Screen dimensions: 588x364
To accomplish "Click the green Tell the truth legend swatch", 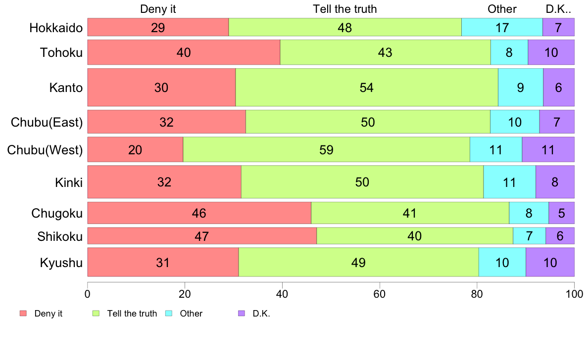I will (x=96, y=314).
